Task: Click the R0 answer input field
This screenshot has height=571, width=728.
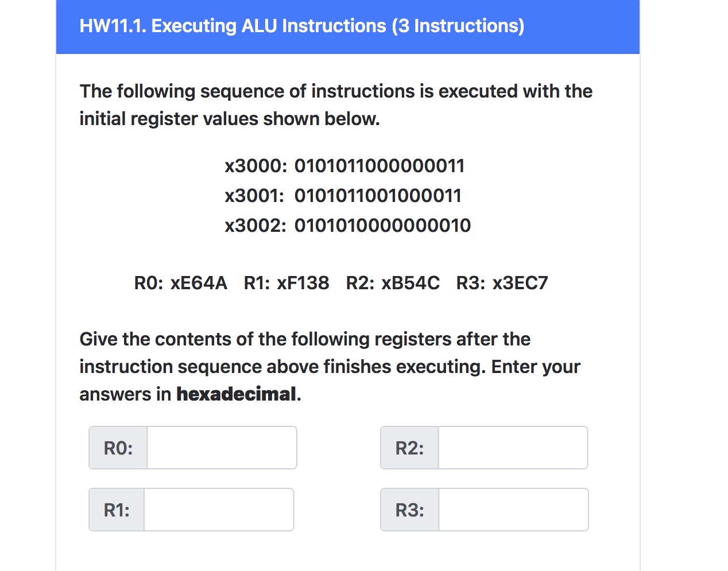Action: point(220,448)
